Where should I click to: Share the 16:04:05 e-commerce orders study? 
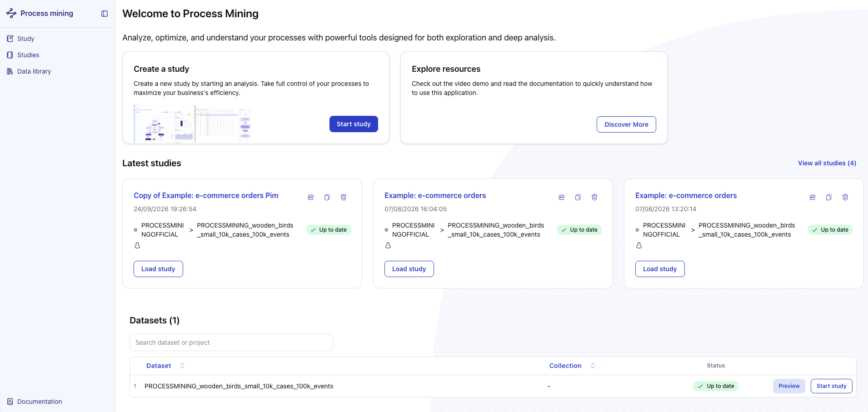562,197
